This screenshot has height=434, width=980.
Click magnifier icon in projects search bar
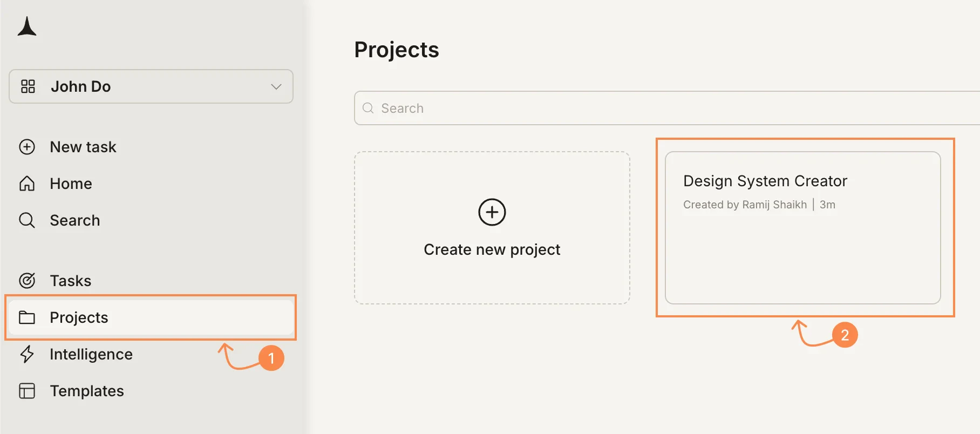(x=368, y=108)
